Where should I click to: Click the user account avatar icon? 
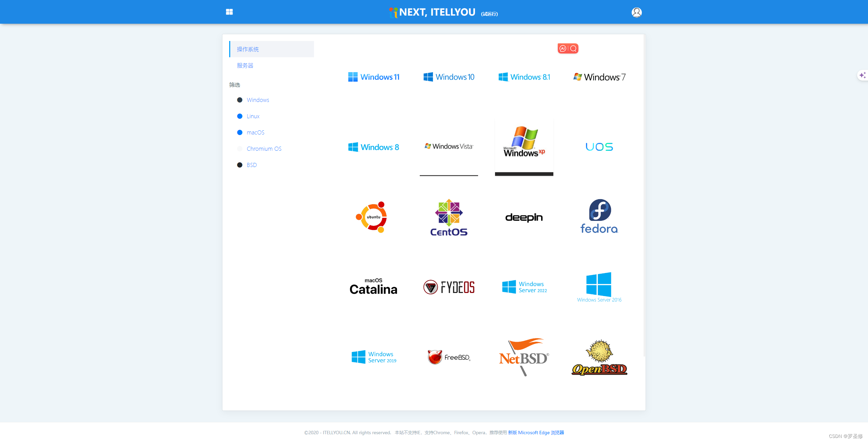coord(636,12)
